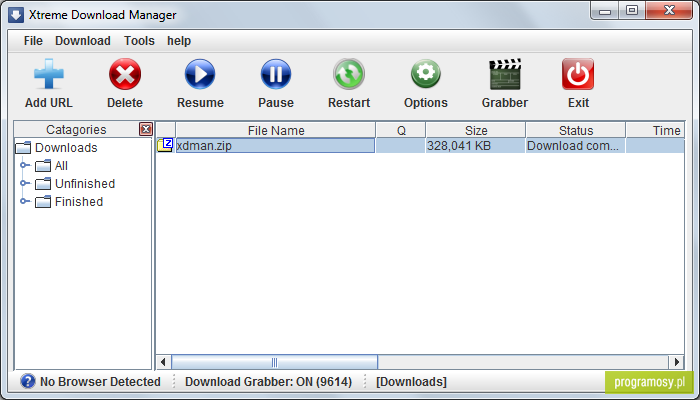Viewport: 700px width, 400px height.
Task: Click the horizontal scrollbar left arrow
Action: (163, 362)
